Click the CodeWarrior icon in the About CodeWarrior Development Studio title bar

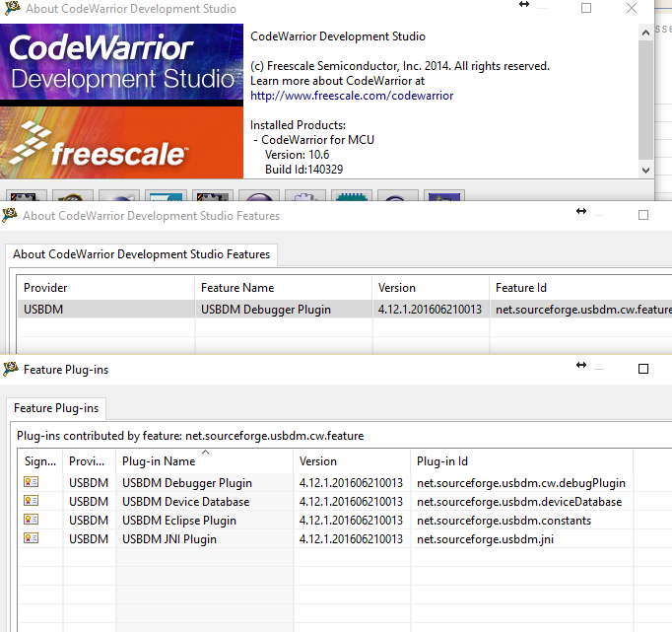tap(12, 8)
